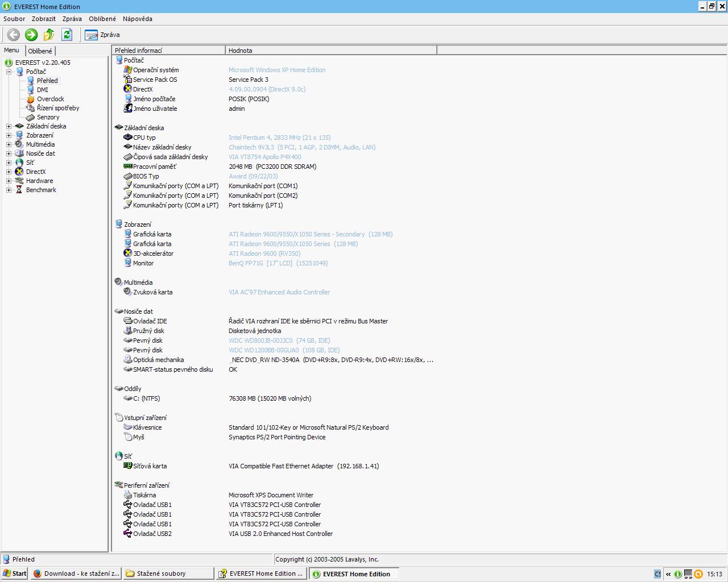The image size is (728, 582).
Task: Open the Zpráva menu in menu bar
Action: pyautogui.click(x=72, y=19)
